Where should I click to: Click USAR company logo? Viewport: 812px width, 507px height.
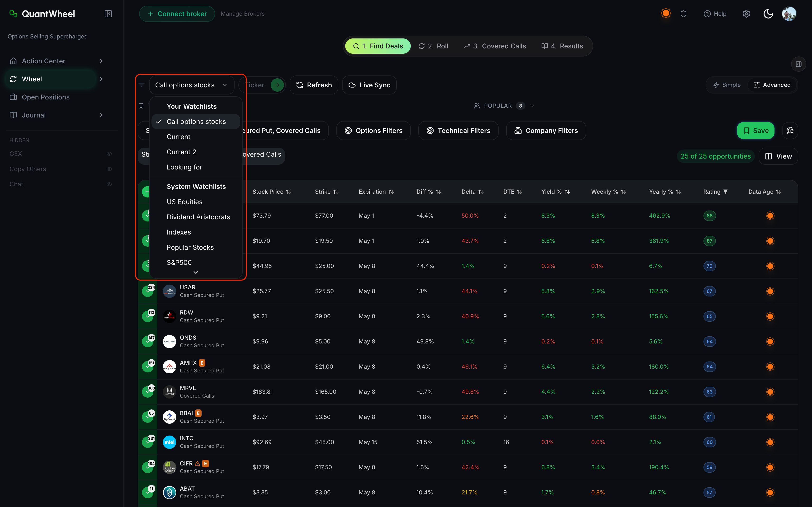[169, 291]
